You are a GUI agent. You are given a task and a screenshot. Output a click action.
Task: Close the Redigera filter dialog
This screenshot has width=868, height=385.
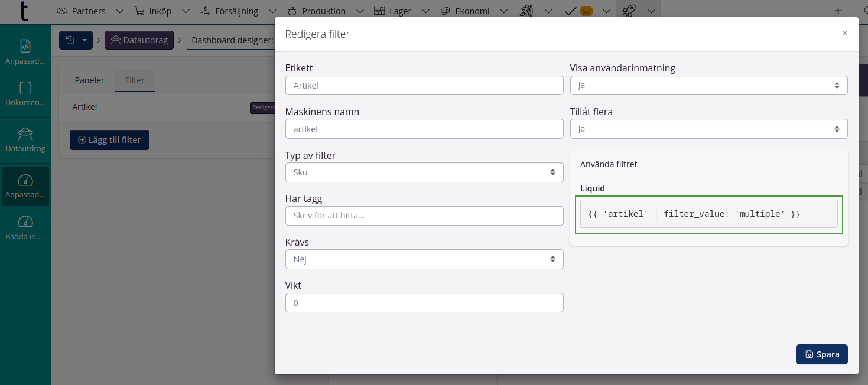(x=844, y=34)
